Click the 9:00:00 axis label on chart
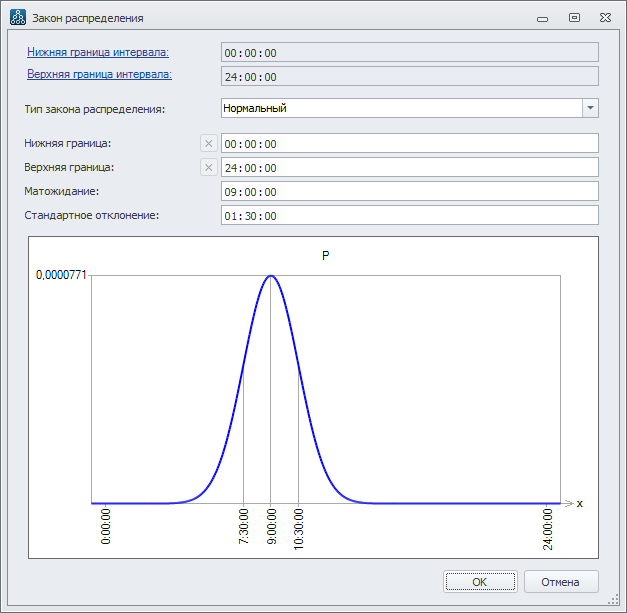This screenshot has height=613, width=627. click(271, 527)
